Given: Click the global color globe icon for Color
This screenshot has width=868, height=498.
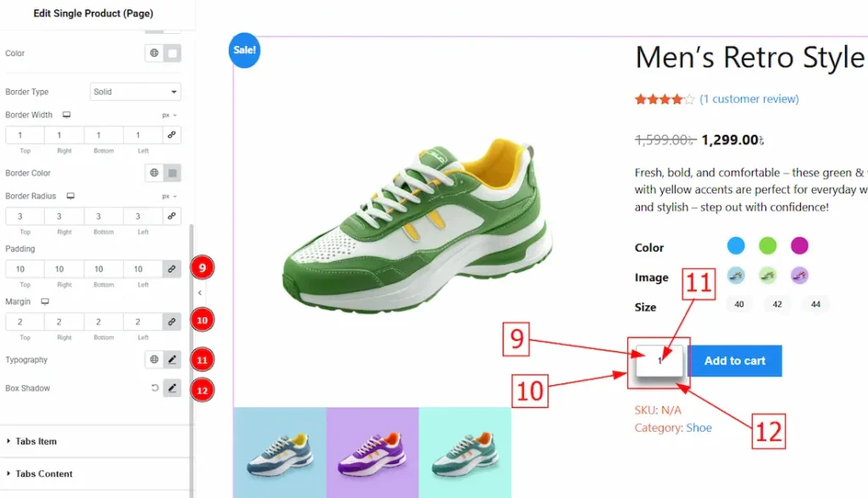Looking at the screenshot, I should (x=154, y=53).
